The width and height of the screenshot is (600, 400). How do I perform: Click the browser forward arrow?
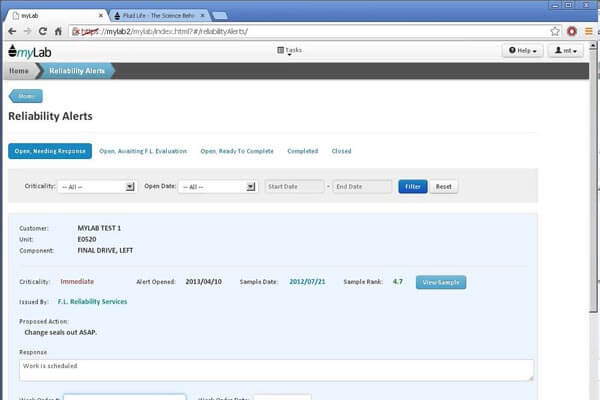click(27, 31)
